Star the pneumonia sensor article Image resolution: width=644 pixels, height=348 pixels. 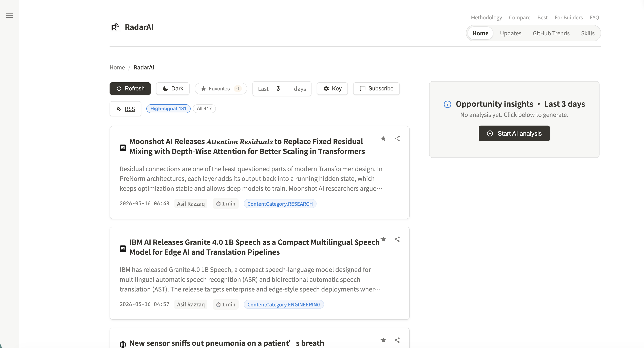[x=383, y=340]
